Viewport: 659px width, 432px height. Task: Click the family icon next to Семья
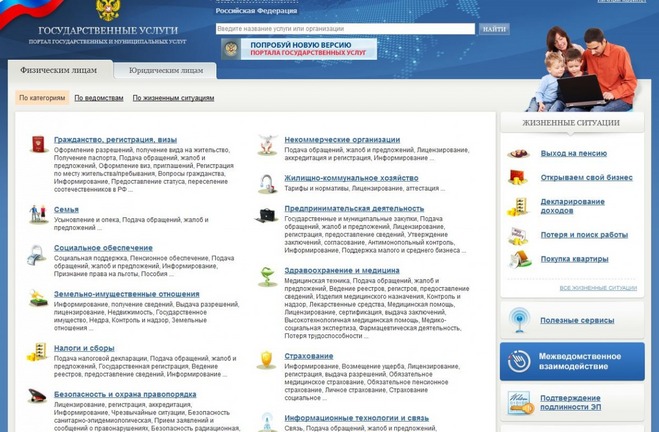[x=38, y=213]
